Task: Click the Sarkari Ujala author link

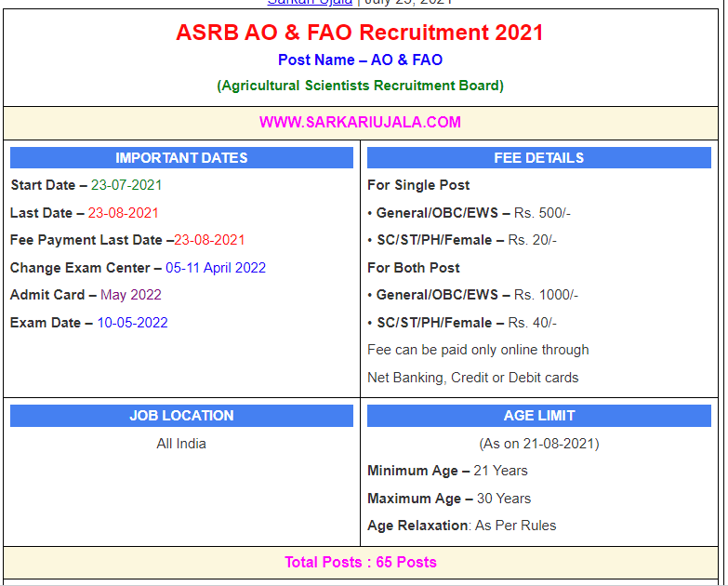Action: [x=310, y=3]
